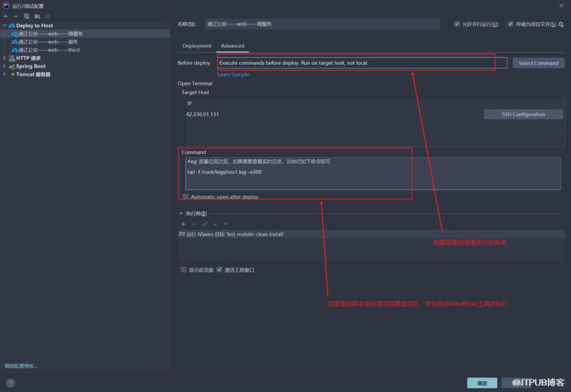Collapse the 执行前 section
Image resolution: width=571 pixels, height=392 pixels.
(x=180, y=214)
